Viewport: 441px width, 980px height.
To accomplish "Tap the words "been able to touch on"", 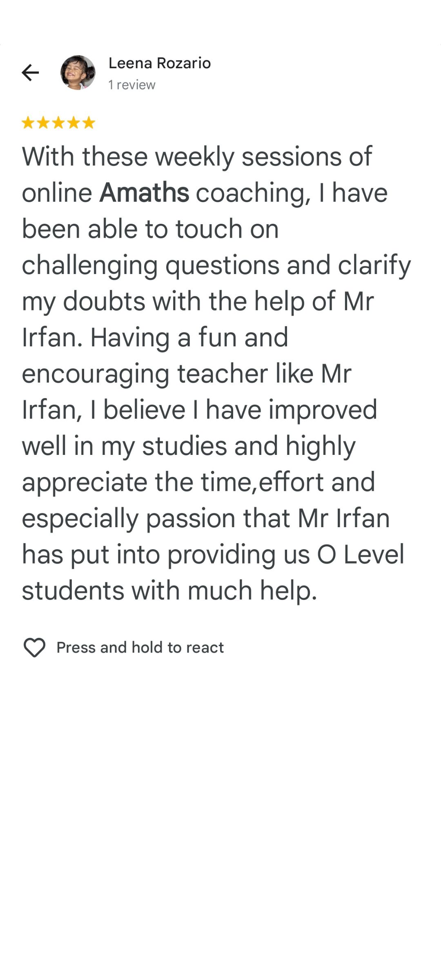I will [x=150, y=229].
